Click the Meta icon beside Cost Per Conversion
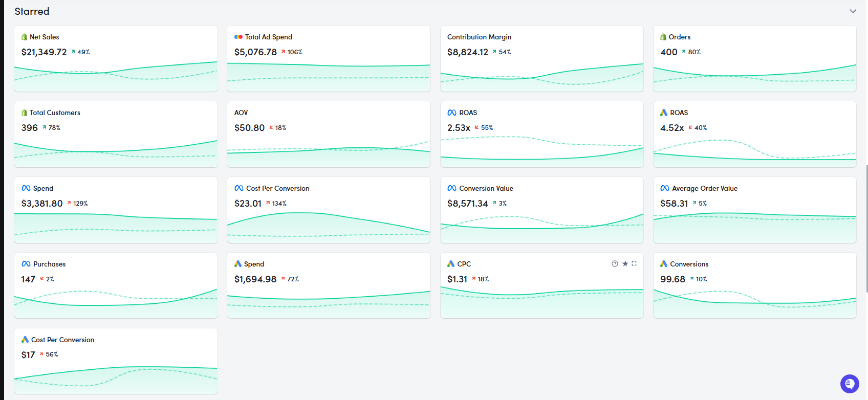This screenshot has width=868, height=400. pos(239,189)
